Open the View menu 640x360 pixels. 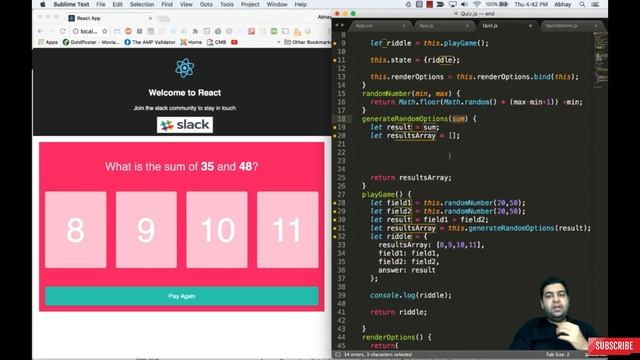pos(186,4)
